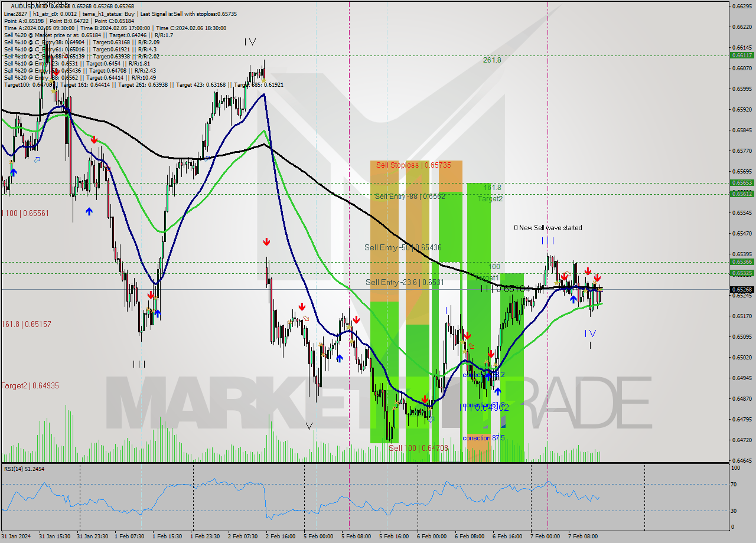Click the green price tag 0.66117

pos(742,55)
